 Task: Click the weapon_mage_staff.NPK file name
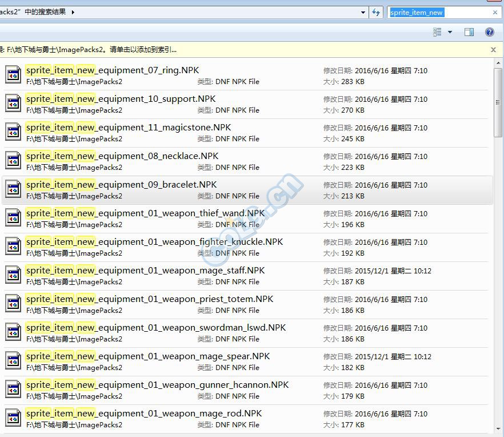(x=145, y=271)
